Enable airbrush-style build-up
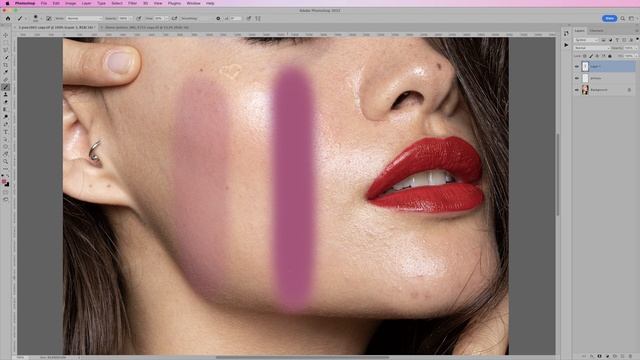Image resolution: width=640 pixels, height=360 pixels. [174, 18]
